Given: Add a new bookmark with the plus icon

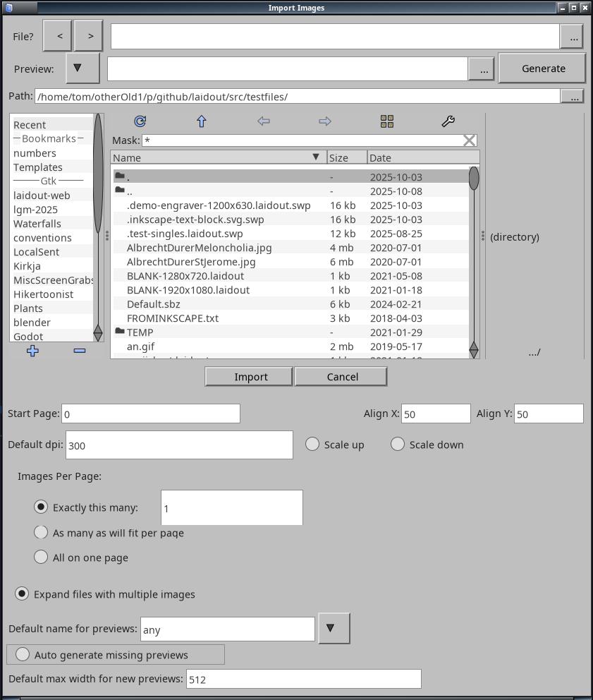Looking at the screenshot, I should point(32,350).
